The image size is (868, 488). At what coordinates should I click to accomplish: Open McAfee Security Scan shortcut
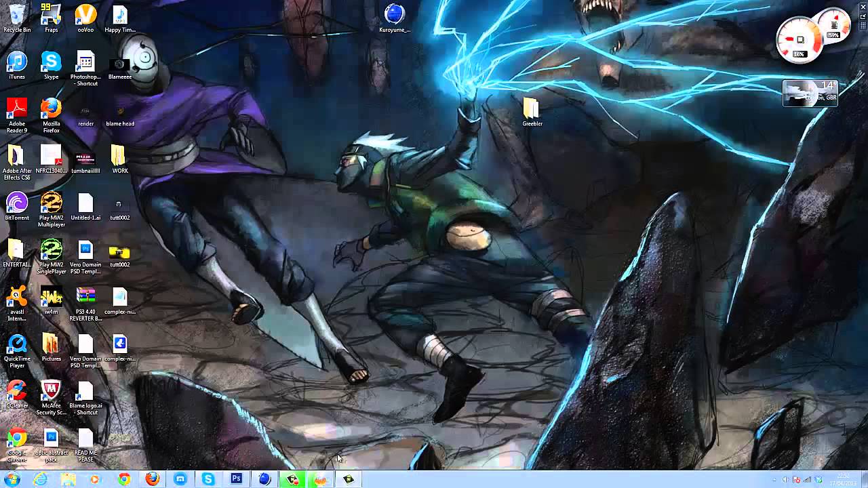pos(51,397)
